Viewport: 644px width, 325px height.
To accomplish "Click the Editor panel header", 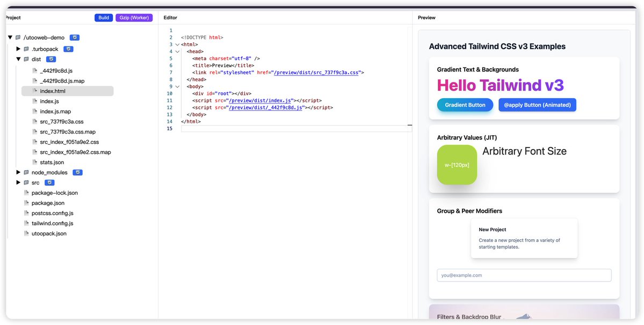I will tap(170, 18).
